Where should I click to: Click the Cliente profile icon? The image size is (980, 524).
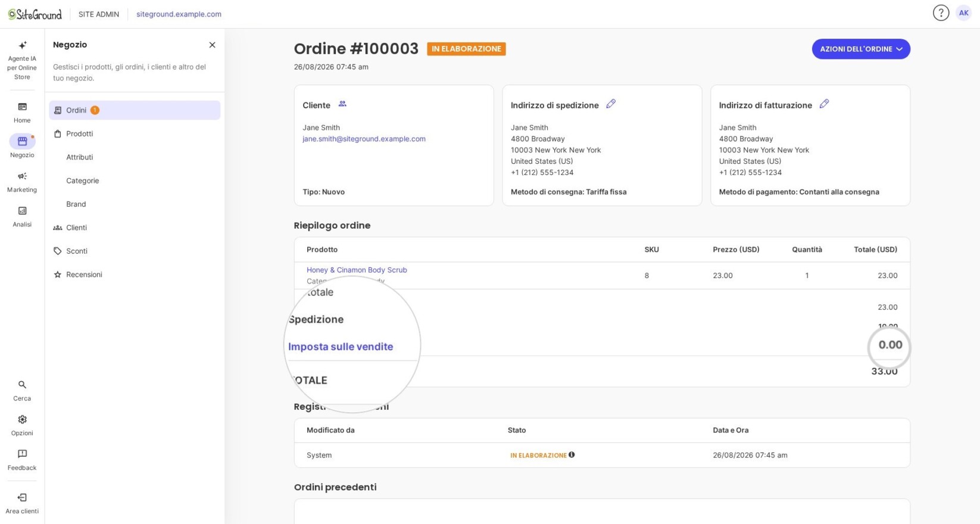(342, 104)
